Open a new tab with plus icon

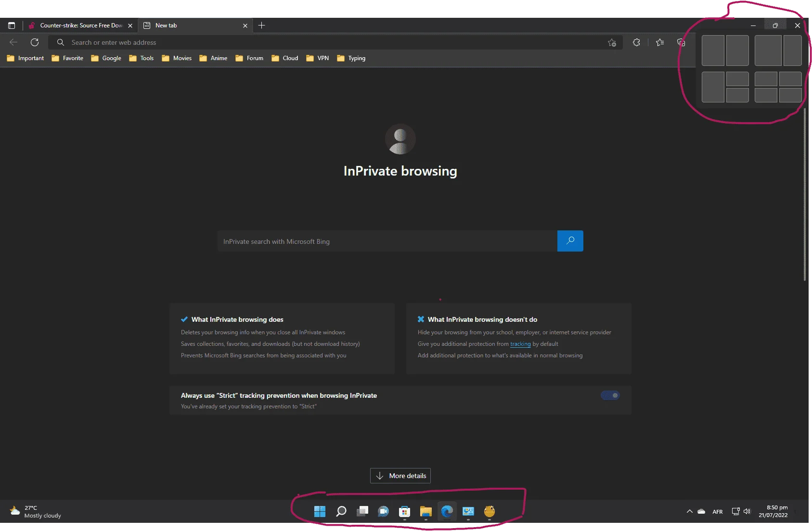click(261, 25)
